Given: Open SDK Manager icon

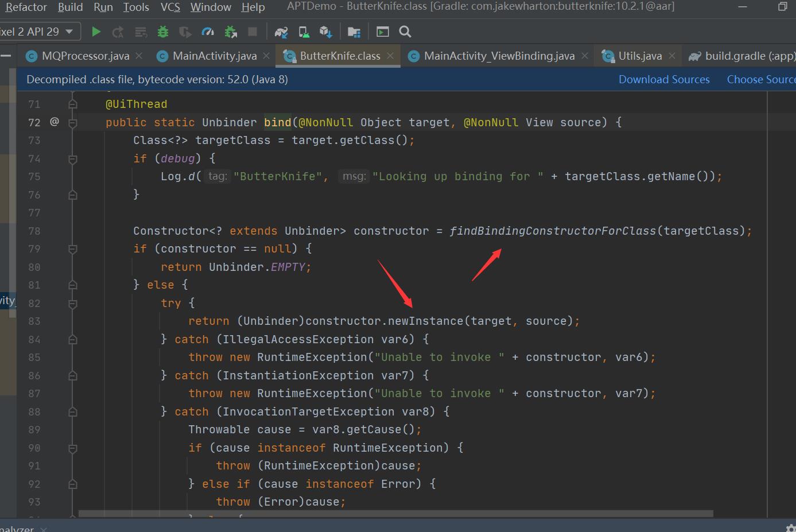Looking at the screenshot, I should point(326,32).
